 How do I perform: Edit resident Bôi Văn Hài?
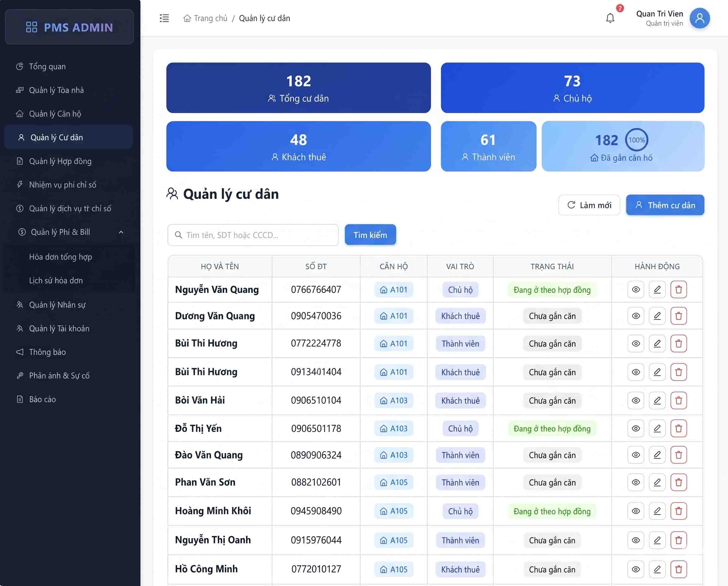657,400
